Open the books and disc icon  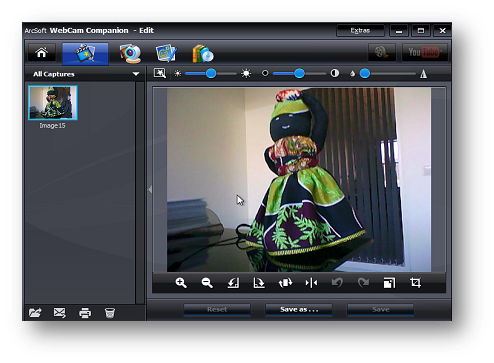(x=203, y=53)
